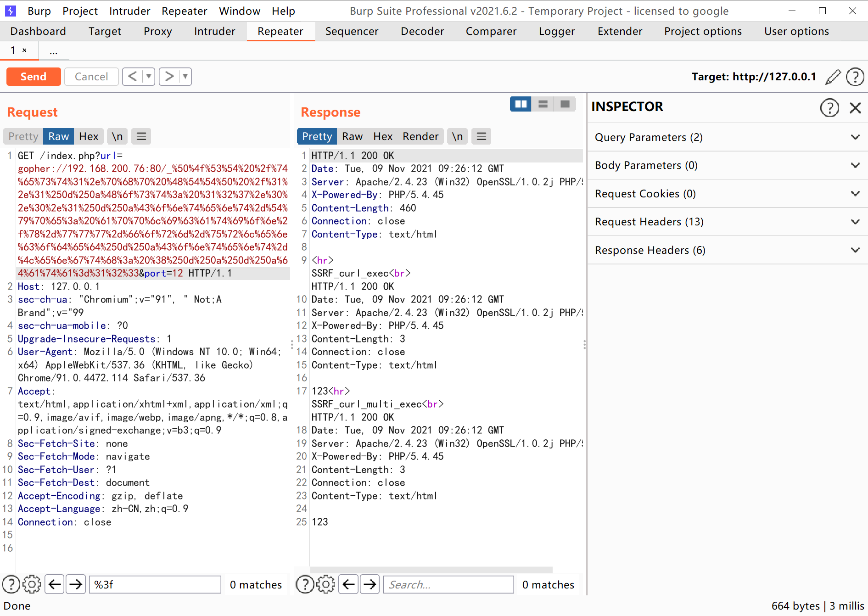
Task: Focus the Request search field
Action: point(155,584)
